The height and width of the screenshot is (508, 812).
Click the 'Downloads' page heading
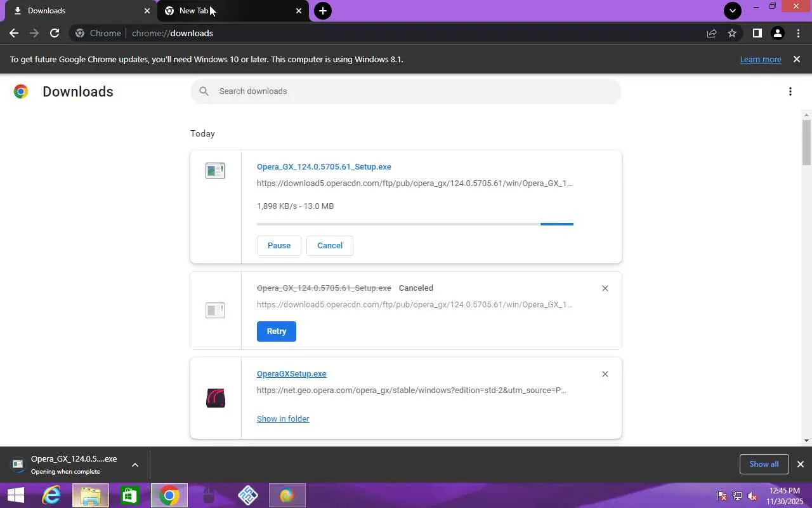78,91
